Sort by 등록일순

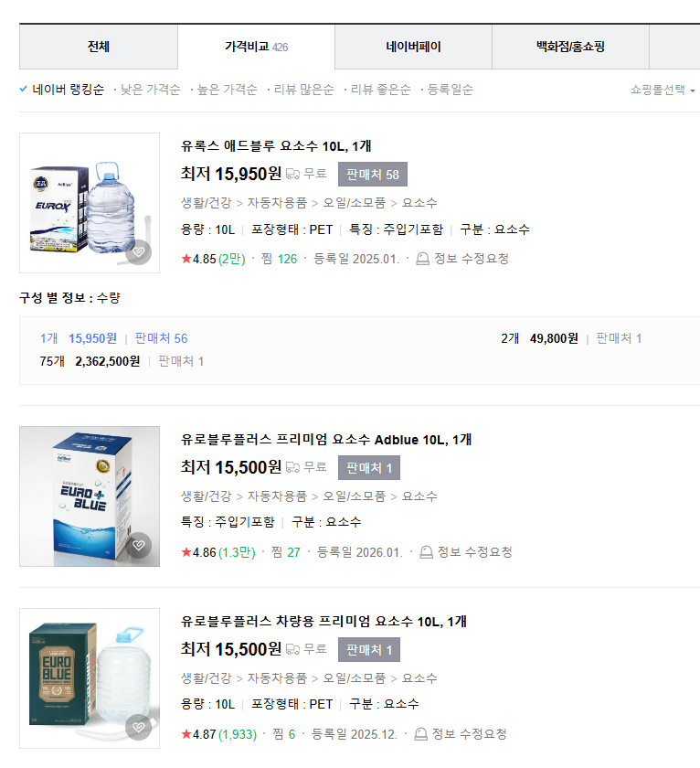pyautogui.click(x=450, y=90)
